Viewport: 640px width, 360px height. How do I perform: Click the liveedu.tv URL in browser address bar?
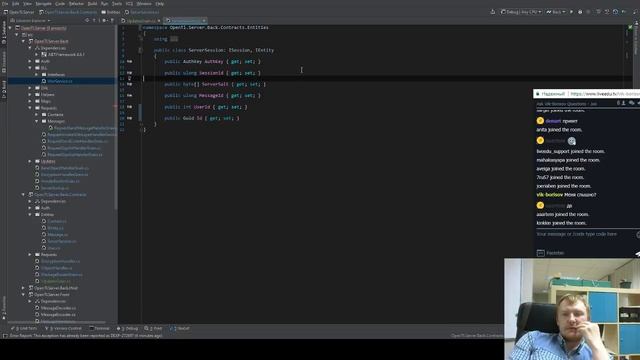pos(605,94)
